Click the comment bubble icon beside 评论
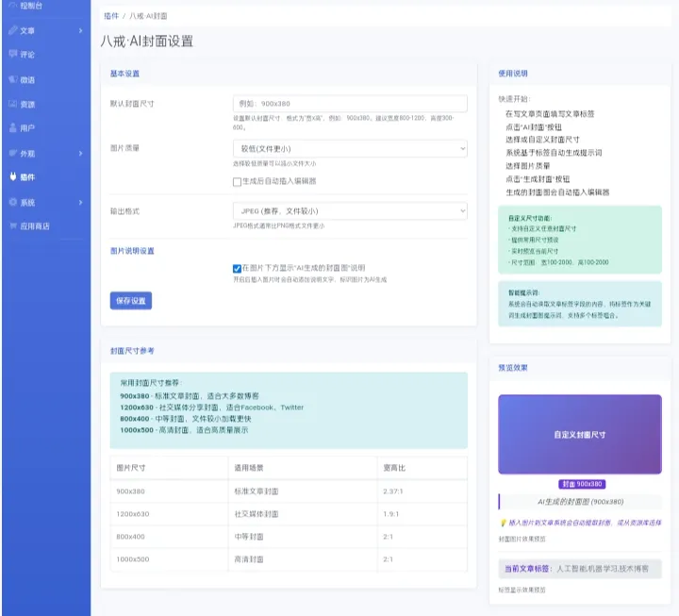 coord(13,54)
